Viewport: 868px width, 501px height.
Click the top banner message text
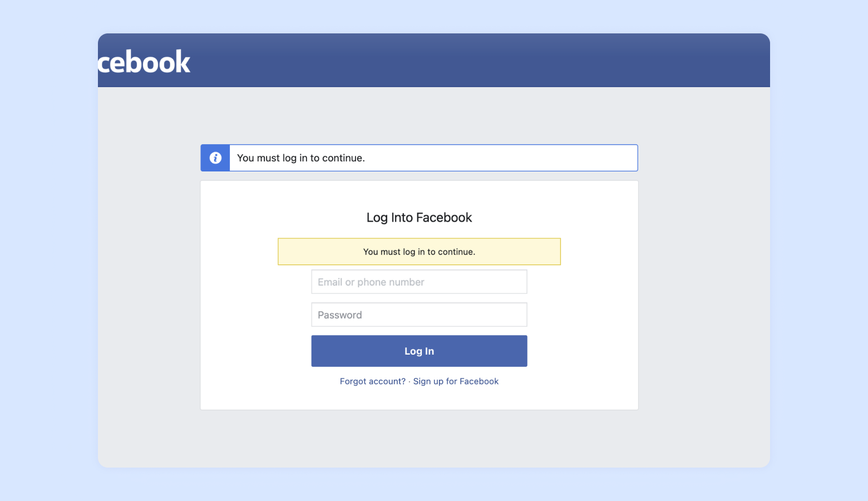pyautogui.click(x=301, y=158)
